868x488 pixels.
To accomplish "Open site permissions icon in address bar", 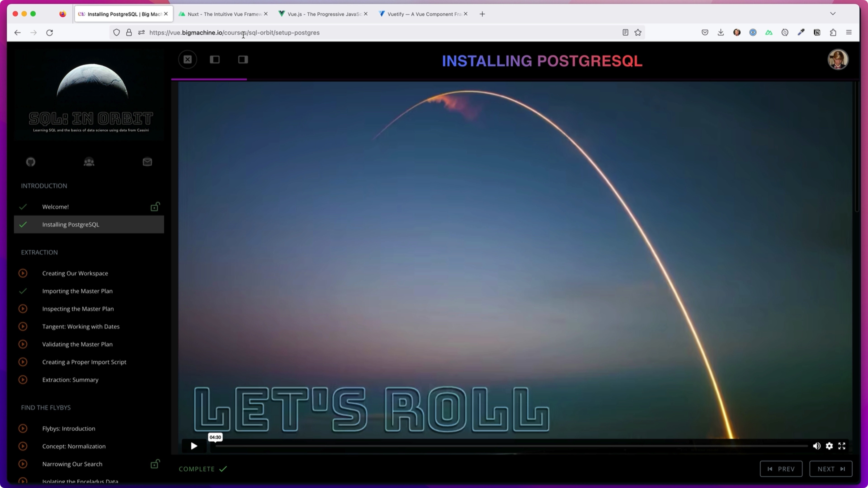I will click(x=142, y=33).
